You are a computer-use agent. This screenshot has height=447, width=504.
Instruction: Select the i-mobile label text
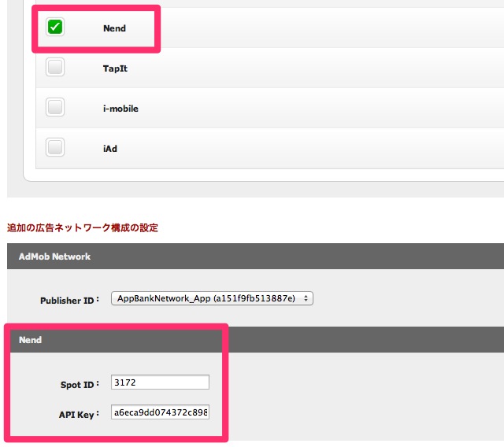tap(120, 109)
